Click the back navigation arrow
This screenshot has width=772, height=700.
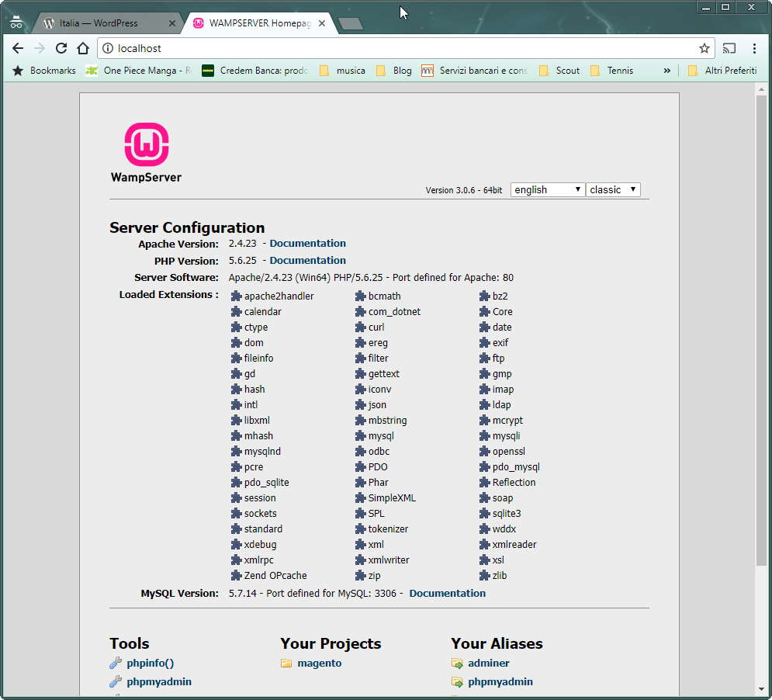[18, 48]
